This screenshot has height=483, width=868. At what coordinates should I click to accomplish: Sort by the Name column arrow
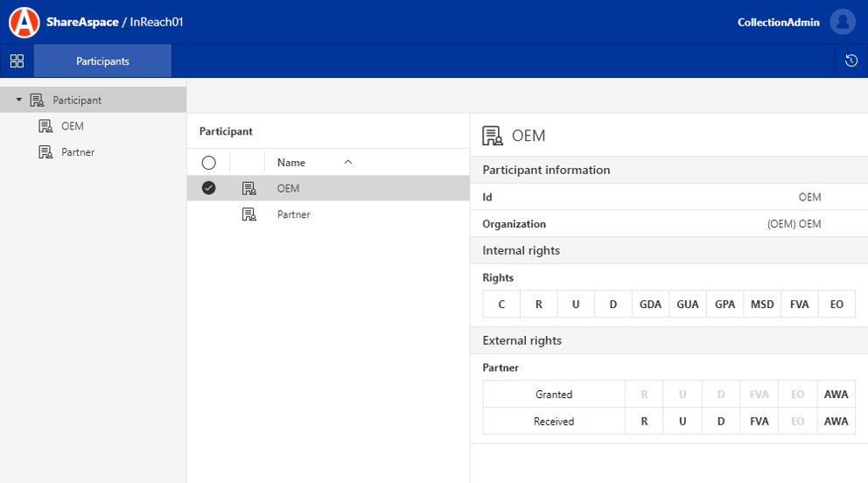click(x=348, y=163)
